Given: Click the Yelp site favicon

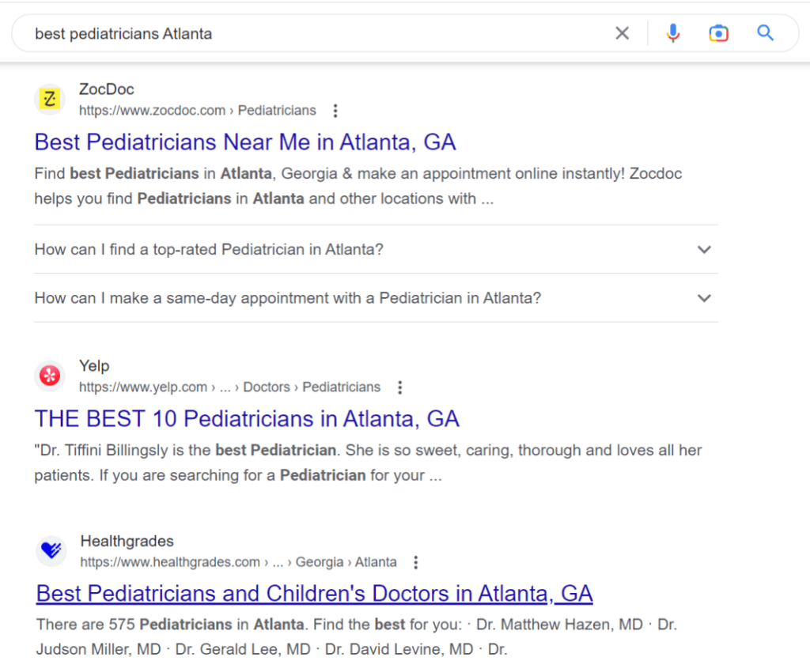Looking at the screenshot, I should (49, 376).
